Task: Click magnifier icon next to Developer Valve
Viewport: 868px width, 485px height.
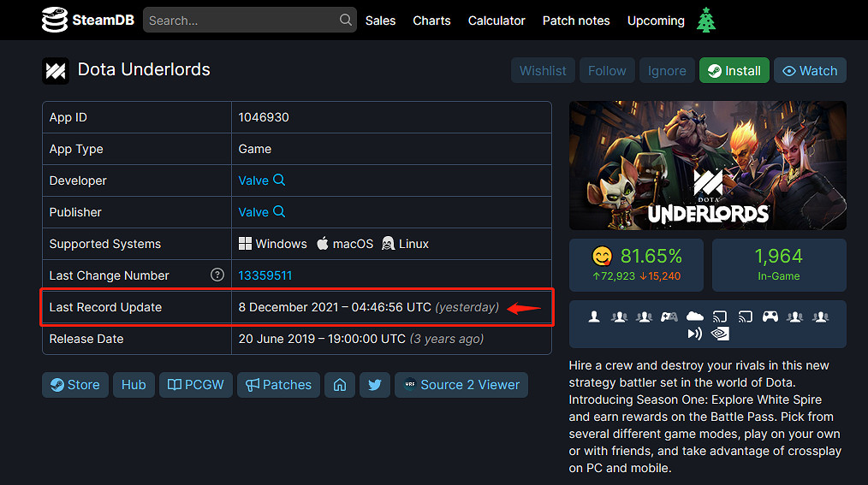Action: (x=279, y=180)
